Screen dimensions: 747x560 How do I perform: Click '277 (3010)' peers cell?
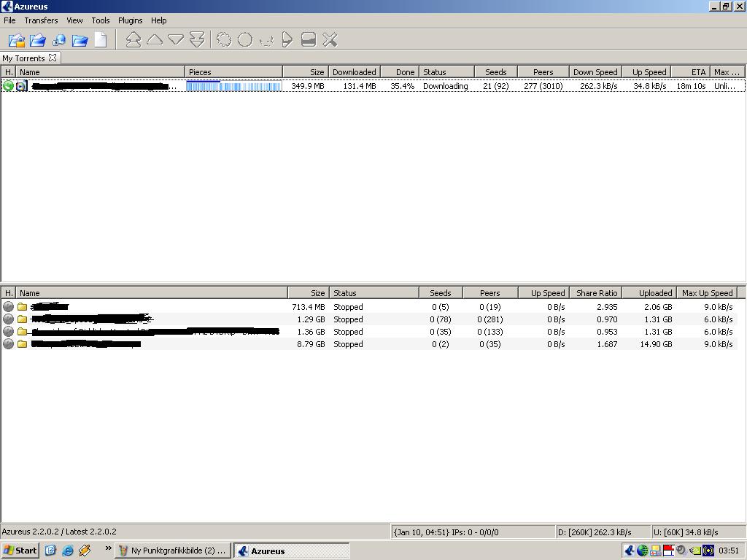point(543,86)
